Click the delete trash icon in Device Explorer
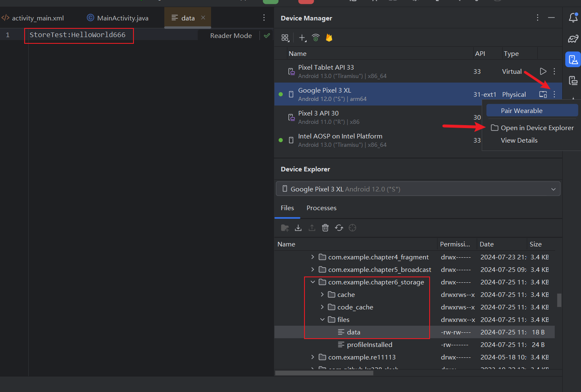This screenshot has height=392, width=581. [x=325, y=228]
